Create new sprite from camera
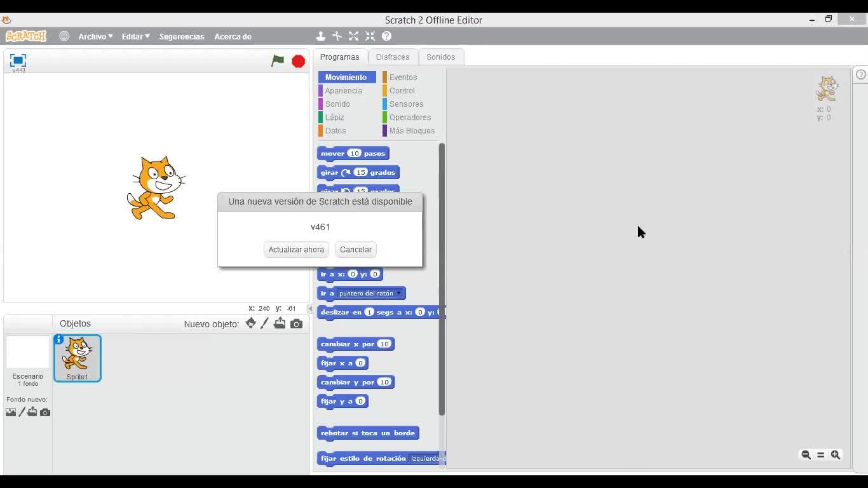868x488 pixels. pyautogui.click(x=296, y=324)
